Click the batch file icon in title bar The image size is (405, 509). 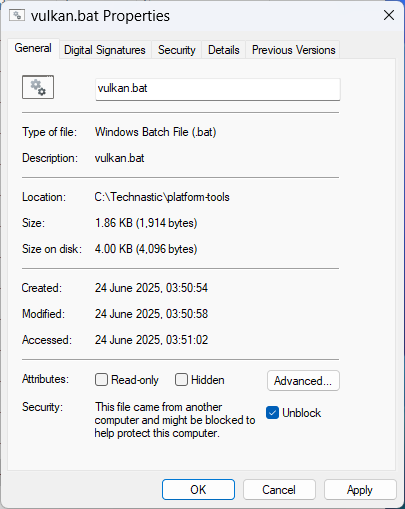(17, 15)
